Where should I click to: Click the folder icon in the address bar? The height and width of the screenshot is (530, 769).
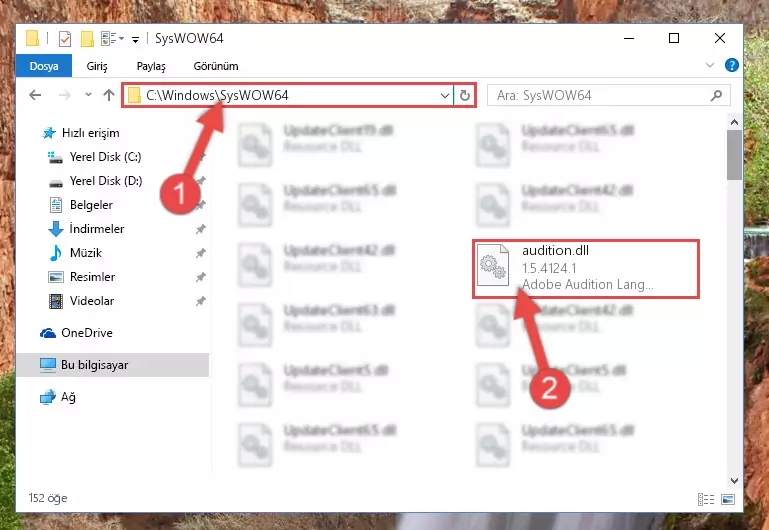[x=134, y=95]
